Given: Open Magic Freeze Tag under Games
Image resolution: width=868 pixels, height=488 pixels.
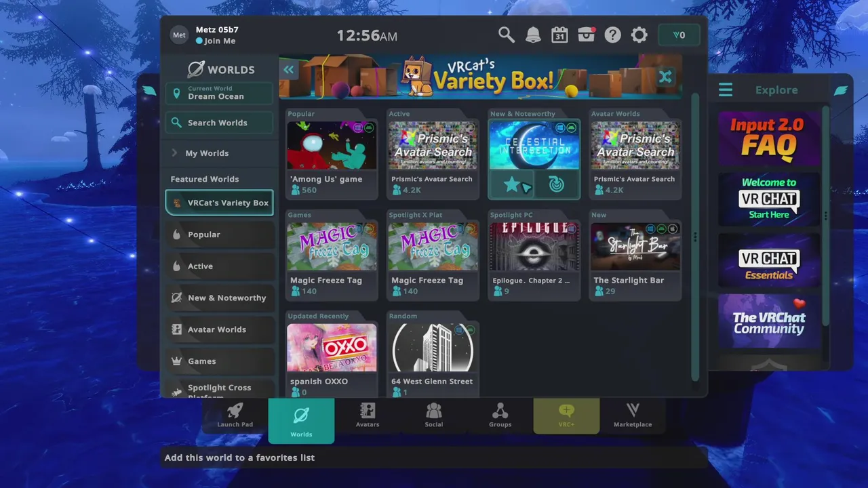Looking at the screenshot, I should click(x=332, y=247).
